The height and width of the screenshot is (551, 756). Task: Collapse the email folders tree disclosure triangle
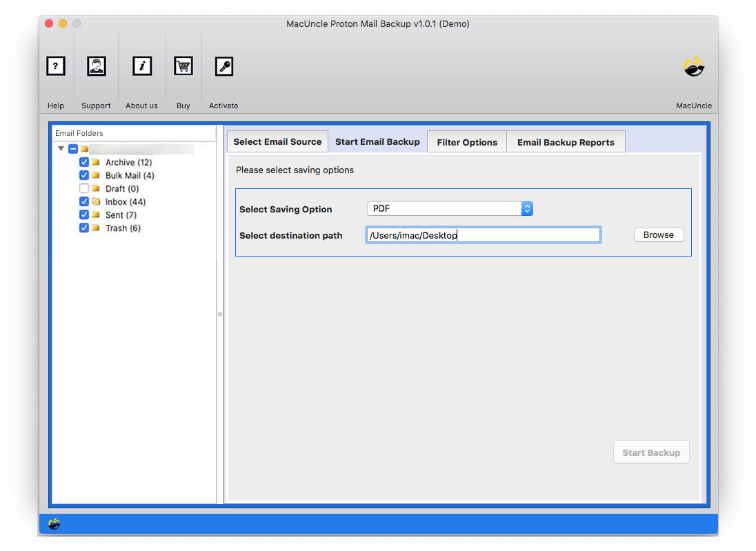pyautogui.click(x=61, y=148)
